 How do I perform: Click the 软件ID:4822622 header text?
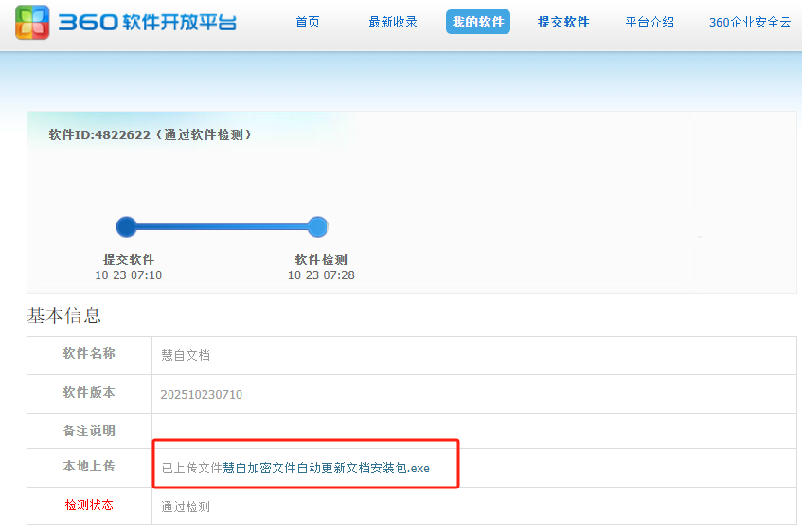coord(151,134)
